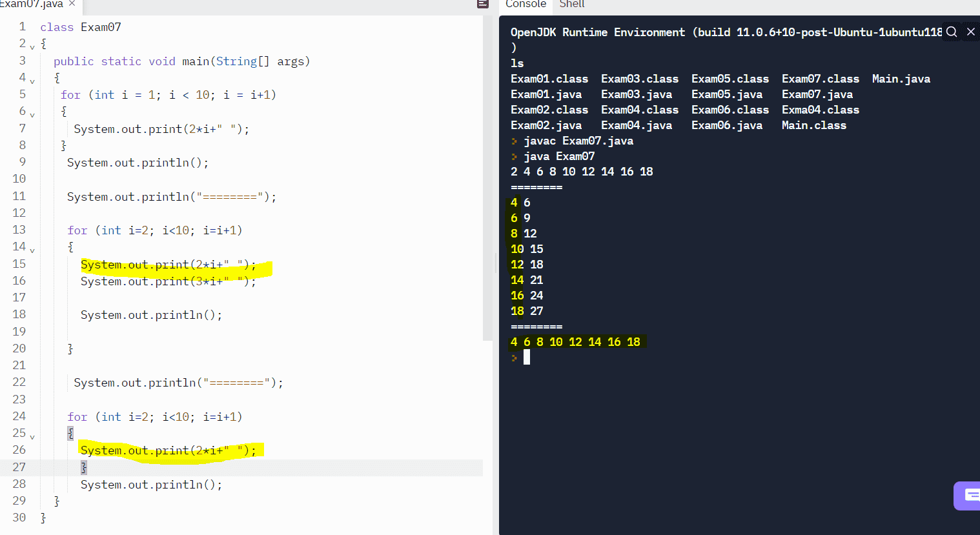This screenshot has width=980, height=535.
Task: Click 'Exam02.java' in console listing
Action: (x=546, y=125)
